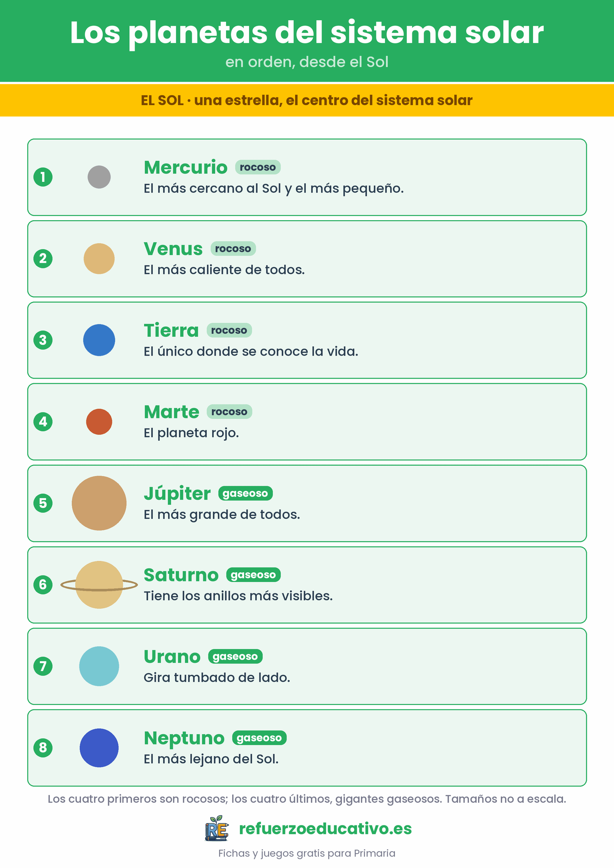614x868 pixels.
Task: Click the number 5 circle badge
Action: 43,503
